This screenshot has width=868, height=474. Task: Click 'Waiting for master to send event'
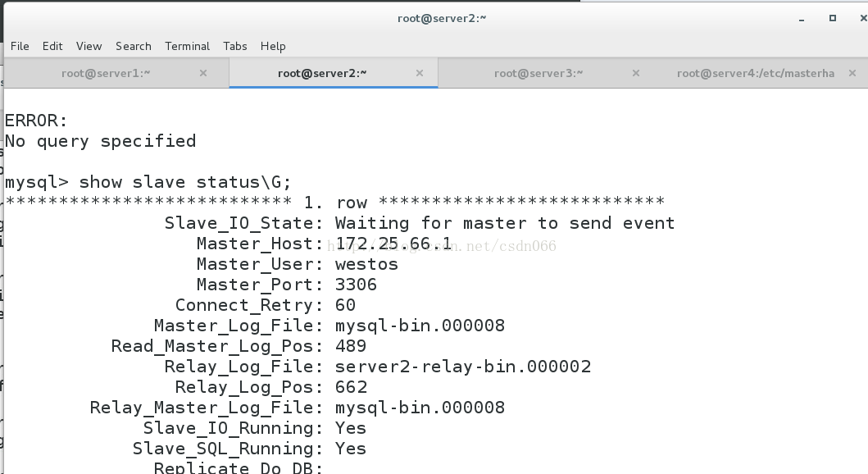tap(505, 223)
